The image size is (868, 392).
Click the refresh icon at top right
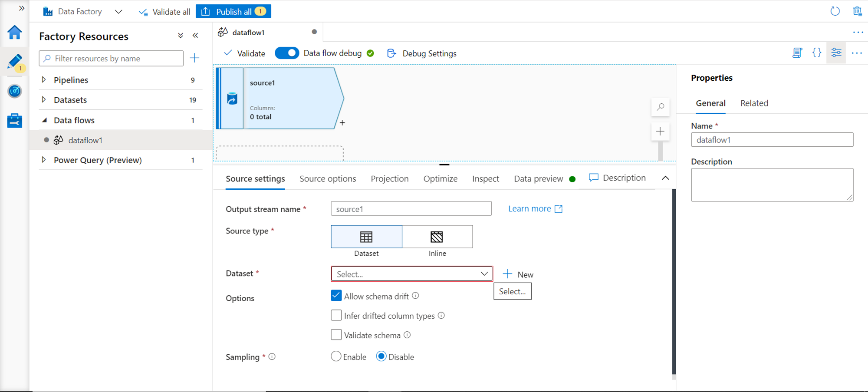coord(835,11)
